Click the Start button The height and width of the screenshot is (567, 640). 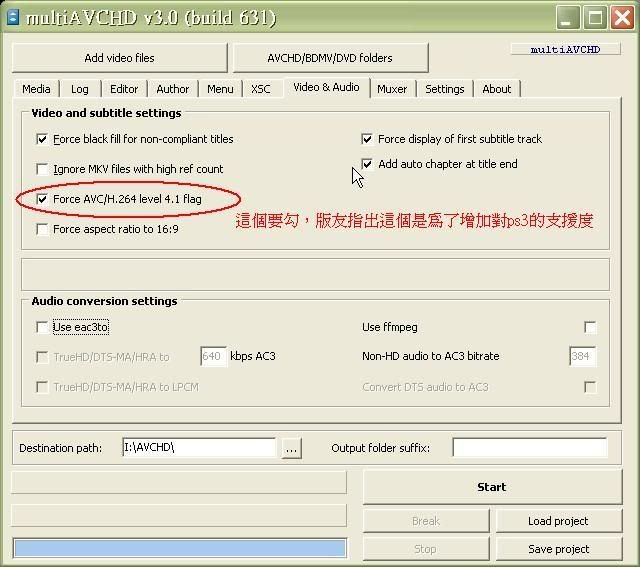click(492, 487)
